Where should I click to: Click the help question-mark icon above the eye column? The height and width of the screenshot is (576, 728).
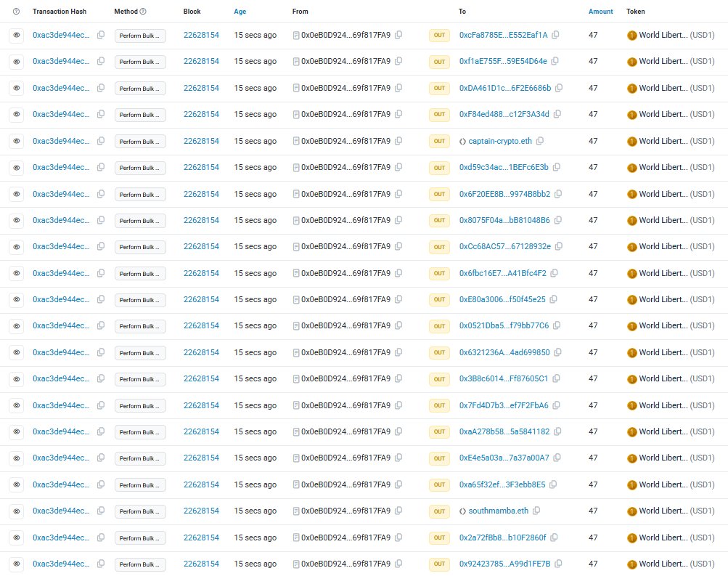(16, 11)
